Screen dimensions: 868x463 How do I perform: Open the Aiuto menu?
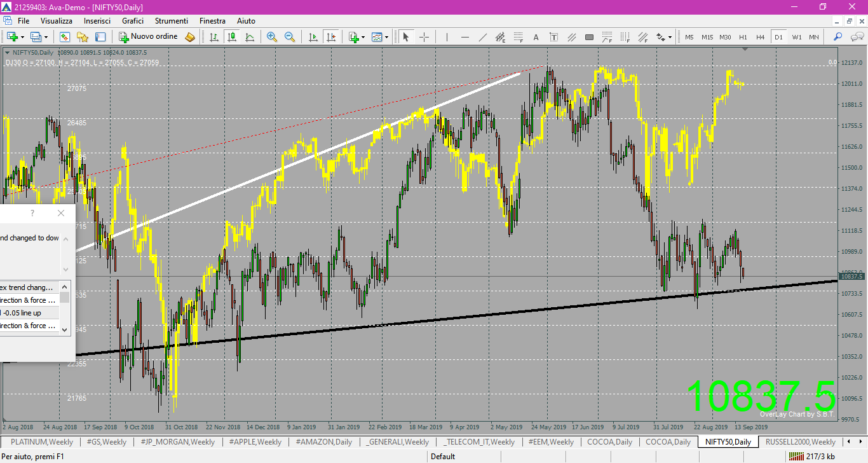(246, 21)
